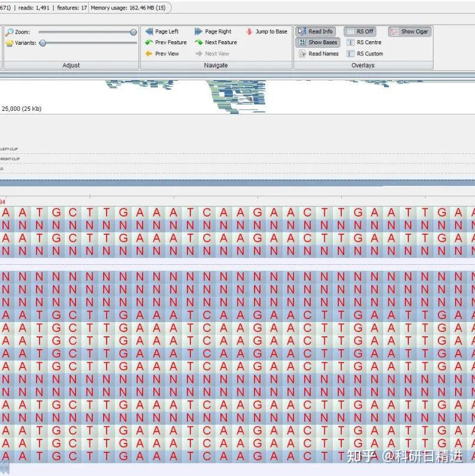
Task: Go to Page Right
Action: (x=213, y=31)
